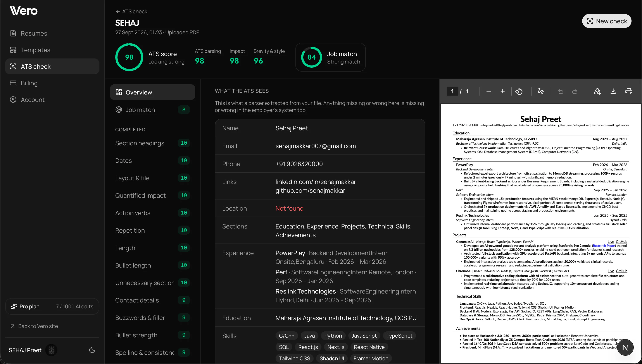View Layout & file check

pos(153,178)
